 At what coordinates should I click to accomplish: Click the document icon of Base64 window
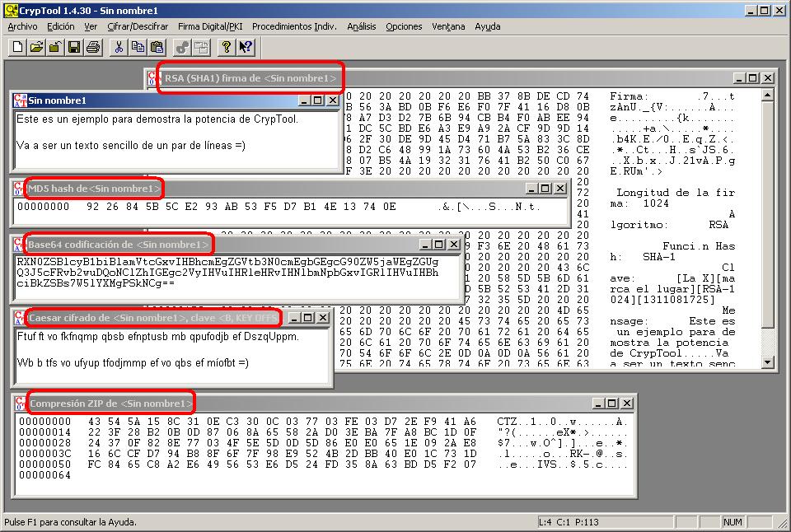19,244
